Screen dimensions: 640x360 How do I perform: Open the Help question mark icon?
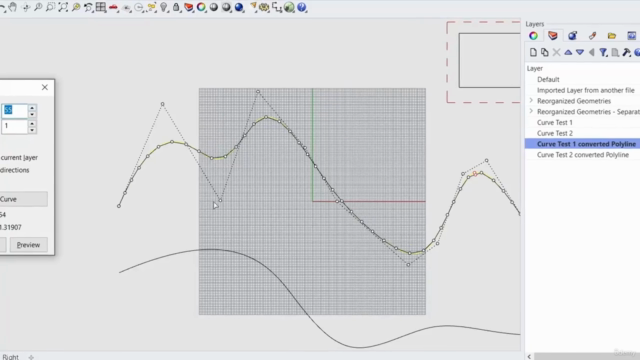tap(302, 7)
